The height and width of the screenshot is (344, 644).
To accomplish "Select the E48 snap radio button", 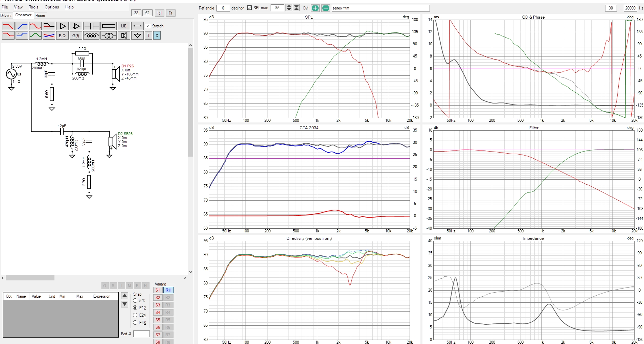I will click(x=135, y=323).
